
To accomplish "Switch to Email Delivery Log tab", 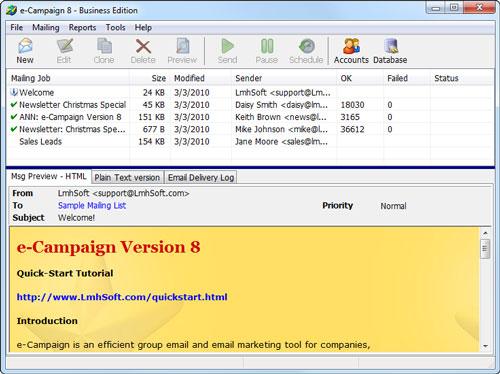I will (x=201, y=177).
